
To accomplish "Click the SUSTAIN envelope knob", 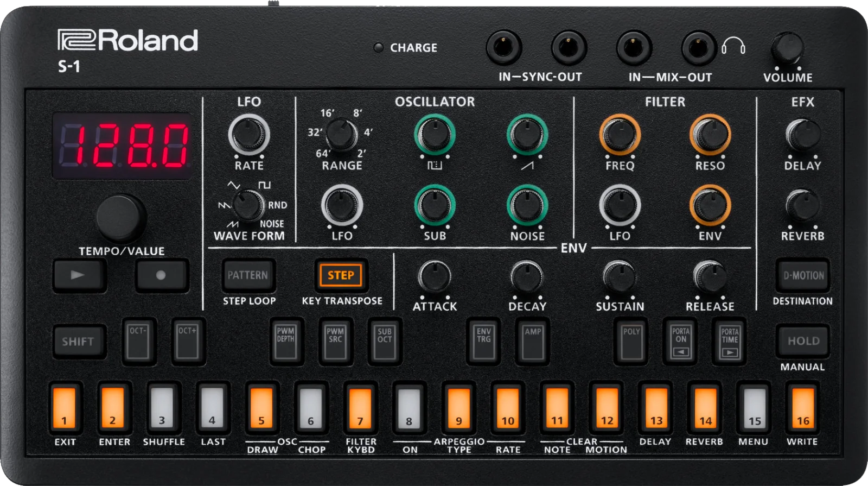I will 620,276.
